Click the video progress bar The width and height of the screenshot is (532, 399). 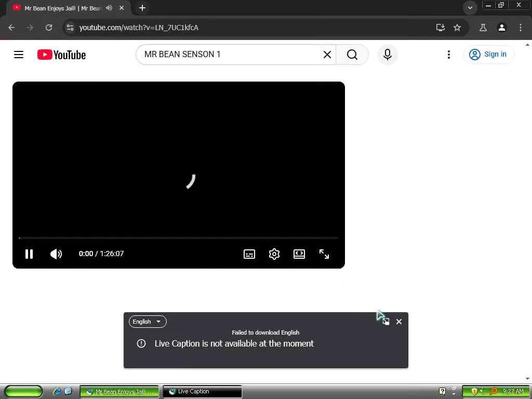pyautogui.click(x=179, y=238)
